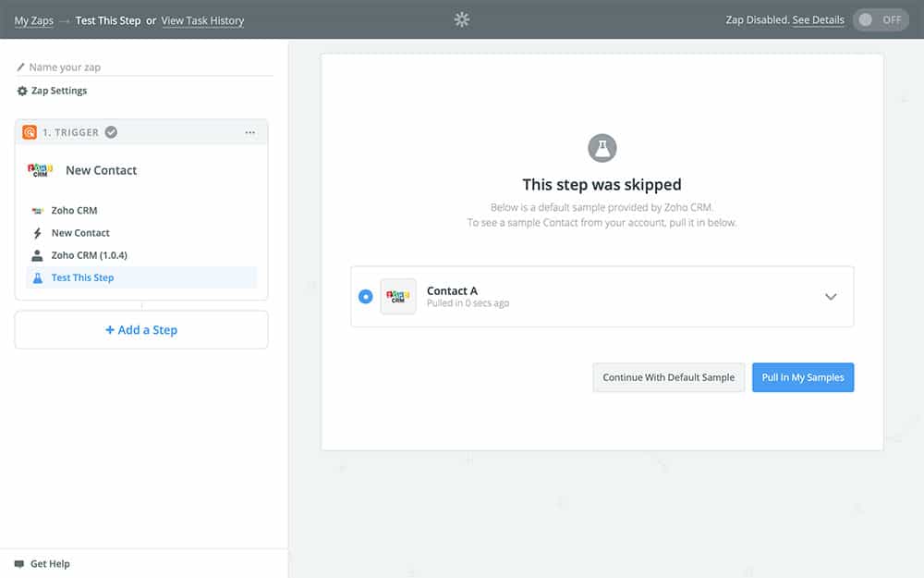Toggle the Zap ON/OFF switch
Image resolution: width=924 pixels, height=578 pixels.
[x=880, y=19]
